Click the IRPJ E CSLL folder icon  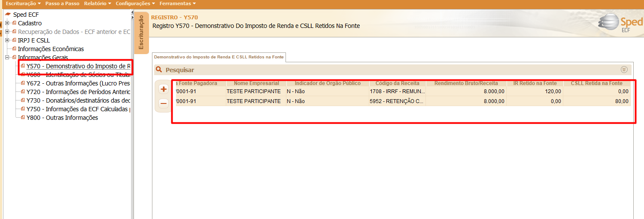[x=14, y=40]
